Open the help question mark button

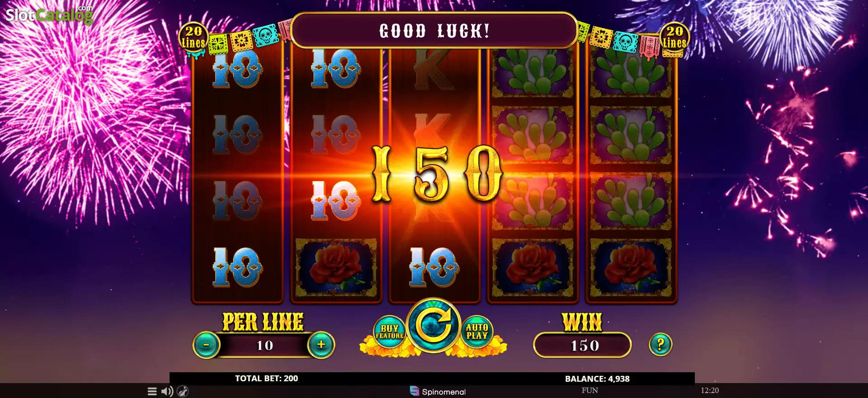660,345
